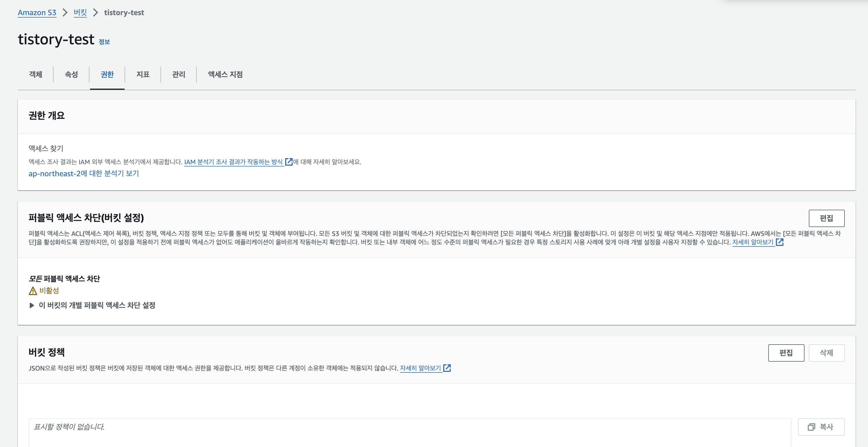The width and height of the screenshot is (868, 447).
Task: Click the warning triangle icon beside 비활성
Action: (33, 291)
